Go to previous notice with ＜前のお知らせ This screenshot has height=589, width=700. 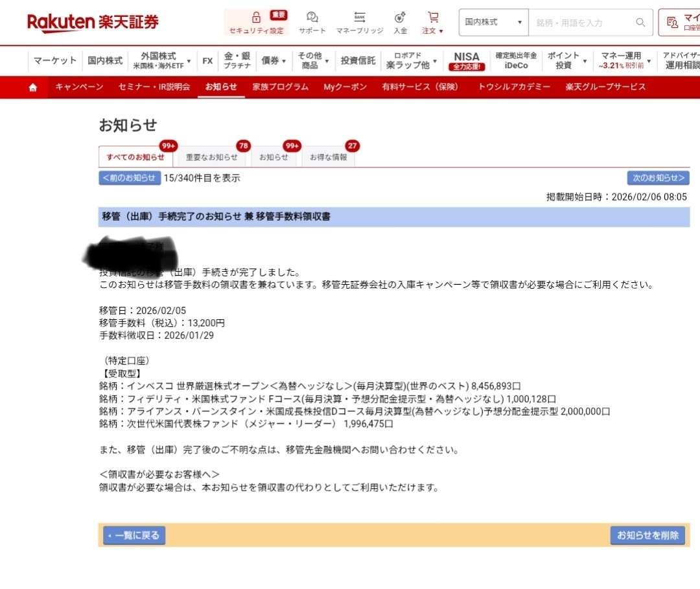pos(130,178)
